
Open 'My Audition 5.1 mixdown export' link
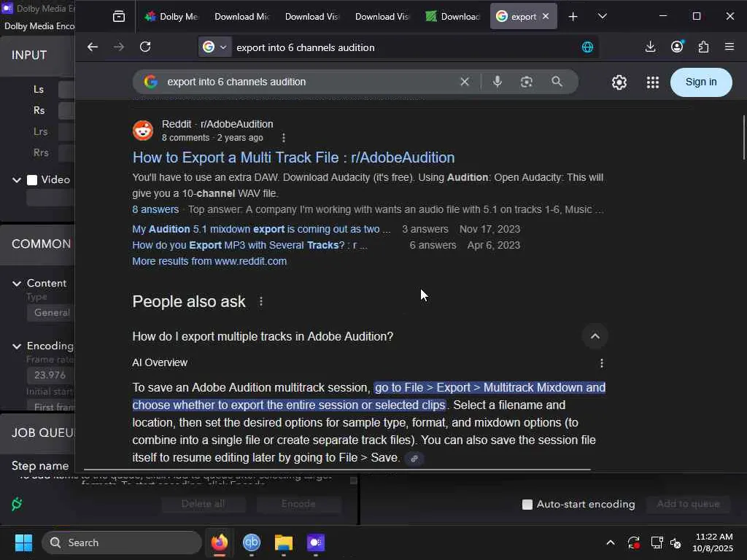[x=261, y=229]
